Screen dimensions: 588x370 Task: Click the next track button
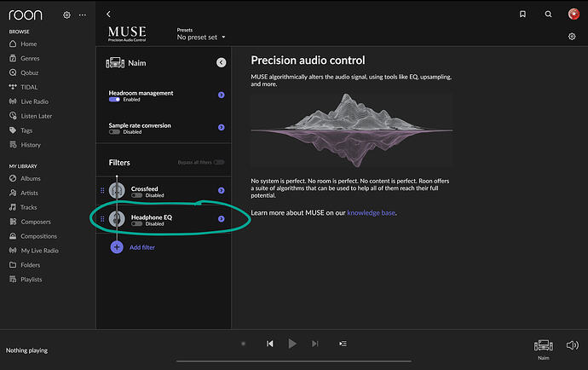(315, 344)
